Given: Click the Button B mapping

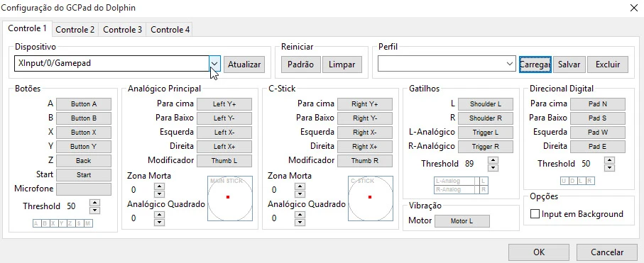Looking at the screenshot, I should pyautogui.click(x=84, y=118).
